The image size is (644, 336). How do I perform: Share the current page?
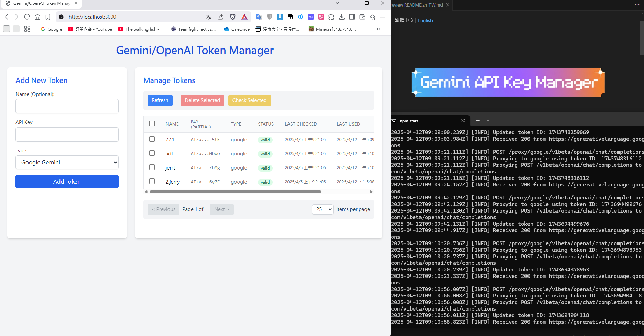point(220,17)
